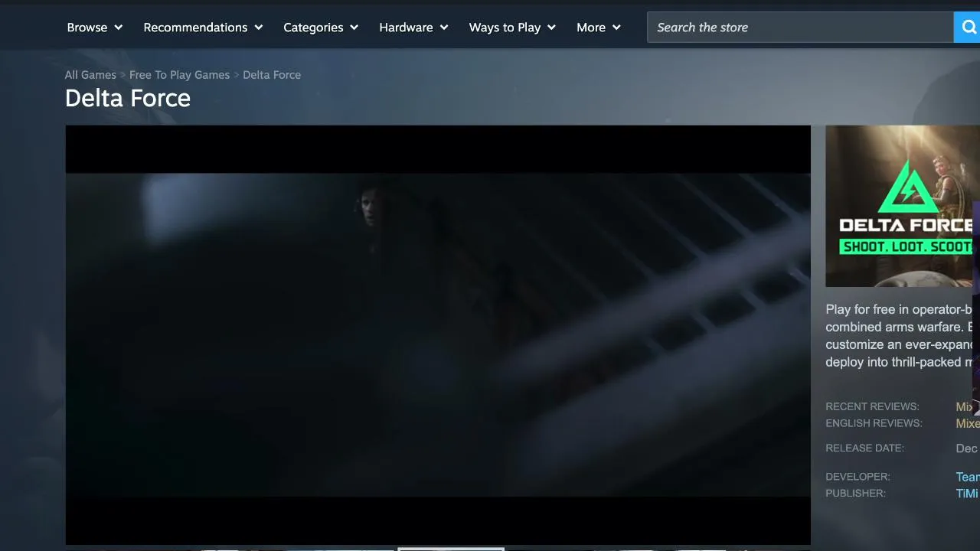Open the Browse dropdown menu
Viewport: 980px width, 551px height.
coord(94,28)
